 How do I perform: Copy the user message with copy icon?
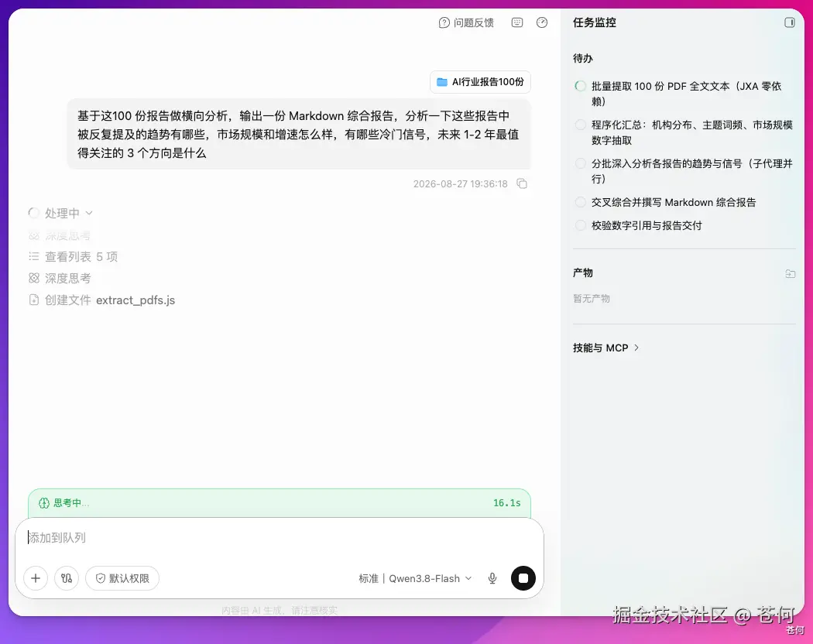[522, 183]
